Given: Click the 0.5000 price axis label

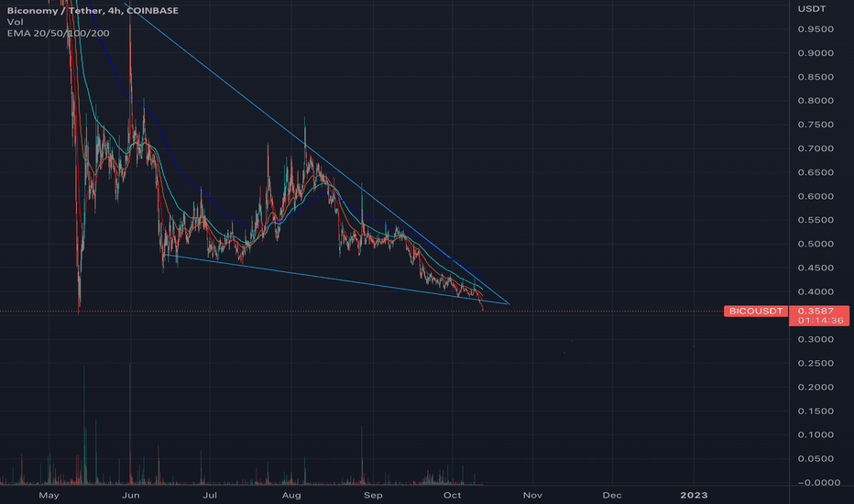Looking at the screenshot, I should [816, 244].
